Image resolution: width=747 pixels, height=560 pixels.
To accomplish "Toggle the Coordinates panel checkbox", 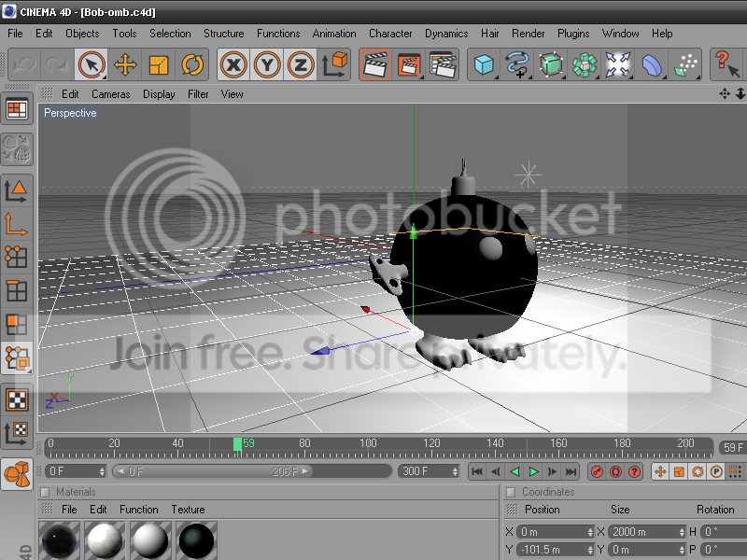I will pyautogui.click(x=511, y=492).
